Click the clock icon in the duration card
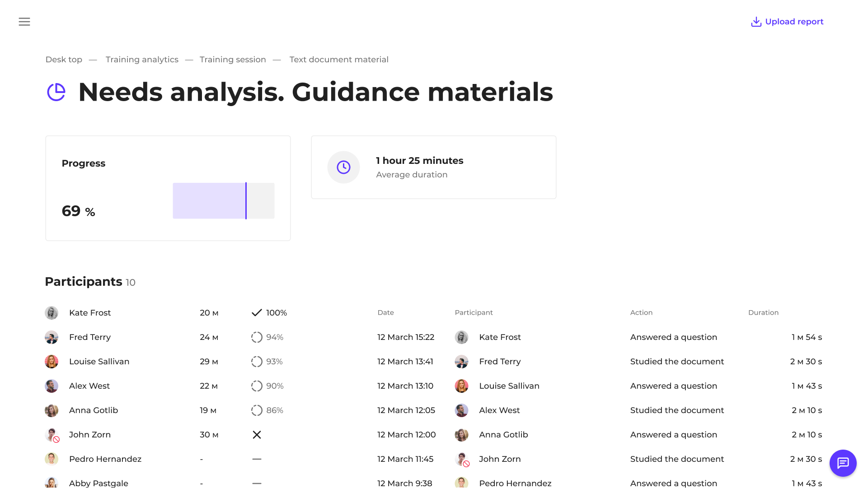The height and width of the screenshot is (488, 868). pos(343,167)
